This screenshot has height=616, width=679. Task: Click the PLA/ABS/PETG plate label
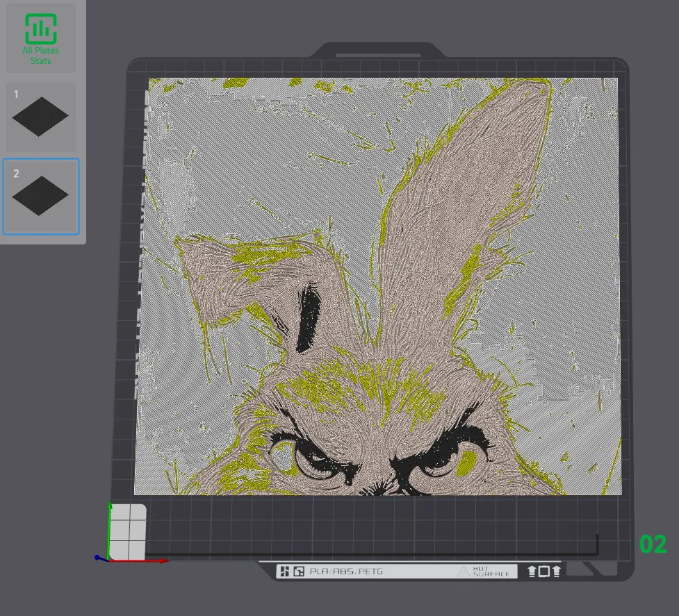tap(346, 572)
